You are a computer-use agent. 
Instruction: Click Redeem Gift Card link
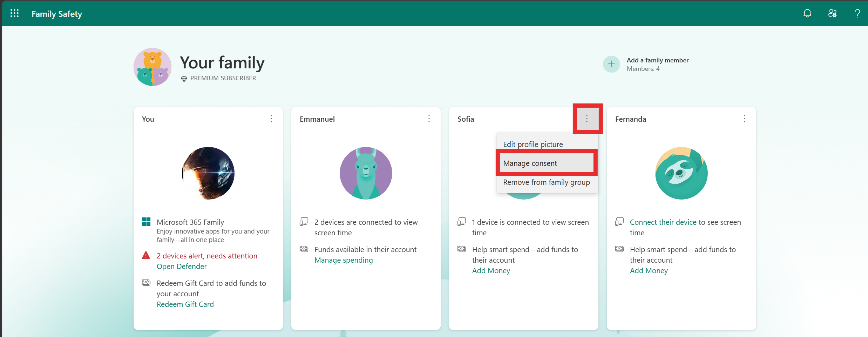[x=185, y=304]
